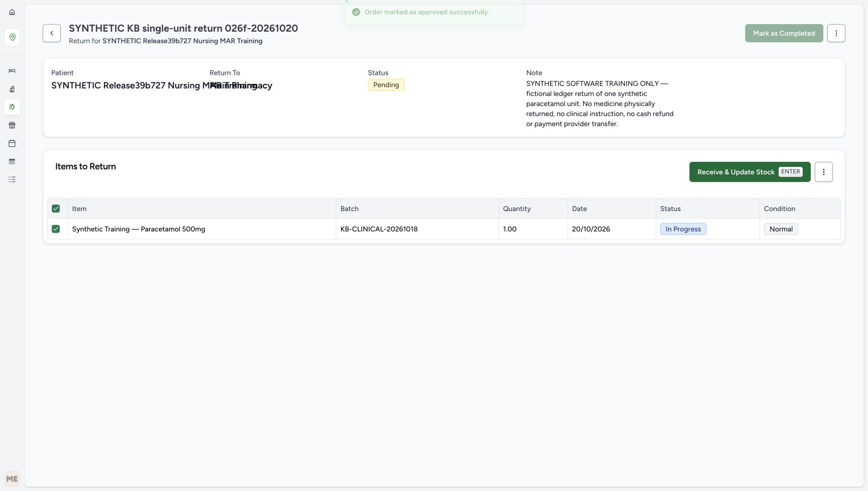Click the Pending status badge
868x491 pixels.
click(386, 85)
